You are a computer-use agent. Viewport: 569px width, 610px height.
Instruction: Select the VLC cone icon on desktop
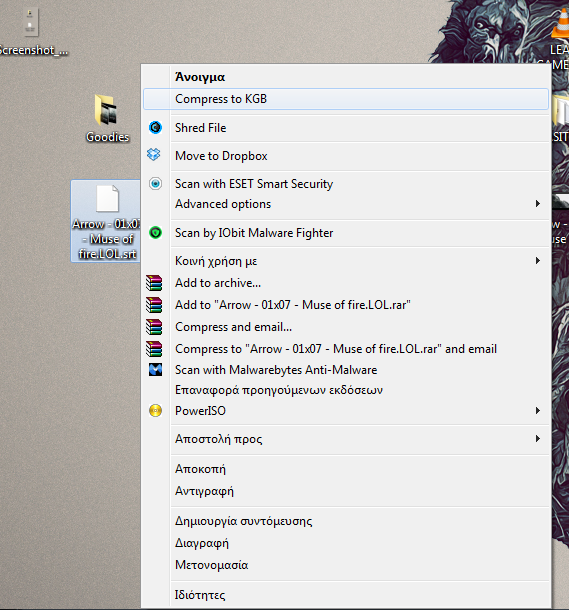point(561,24)
